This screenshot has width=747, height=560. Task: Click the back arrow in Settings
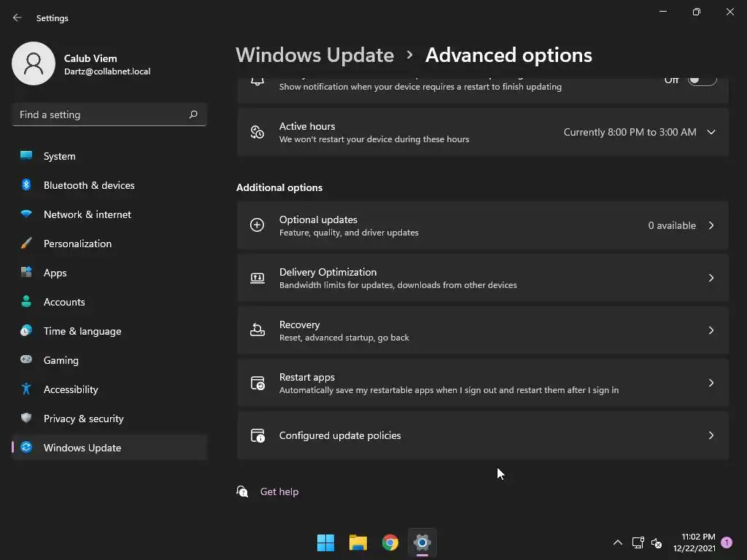click(18, 17)
